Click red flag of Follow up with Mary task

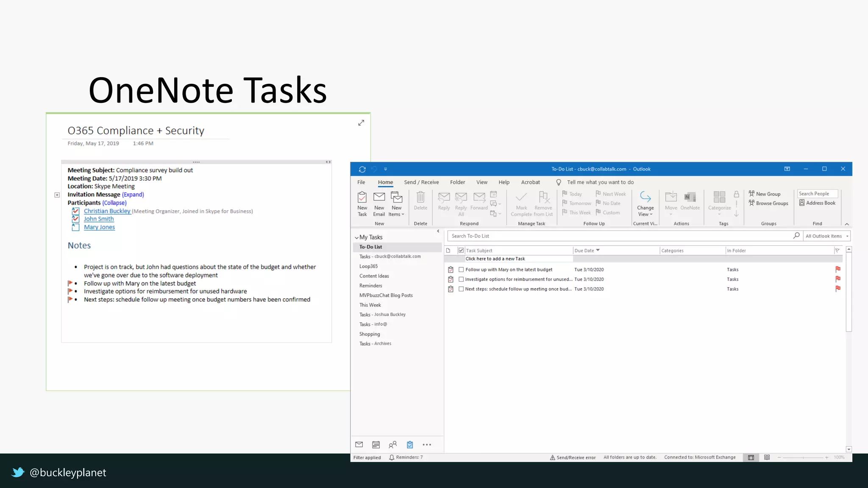tap(838, 269)
